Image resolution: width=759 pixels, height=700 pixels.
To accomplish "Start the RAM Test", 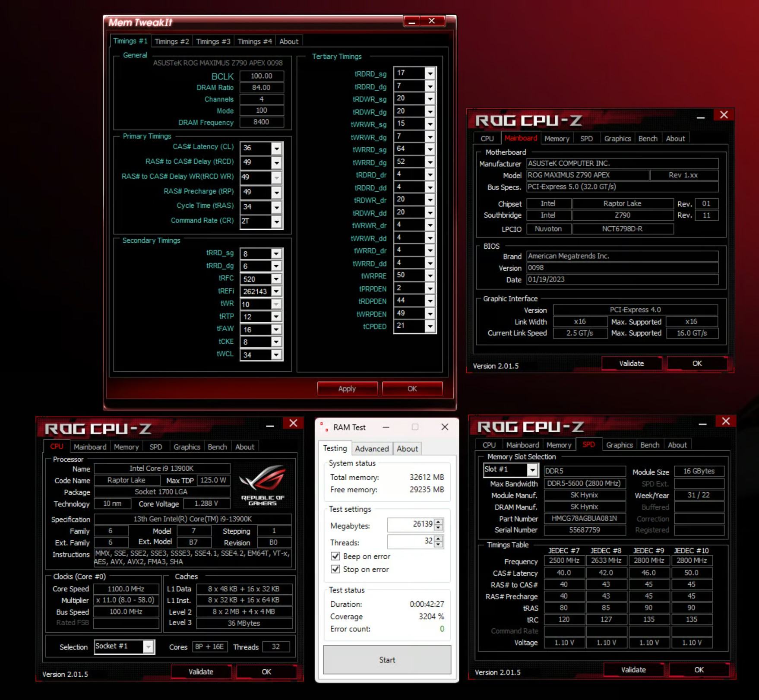I will [387, 660].
